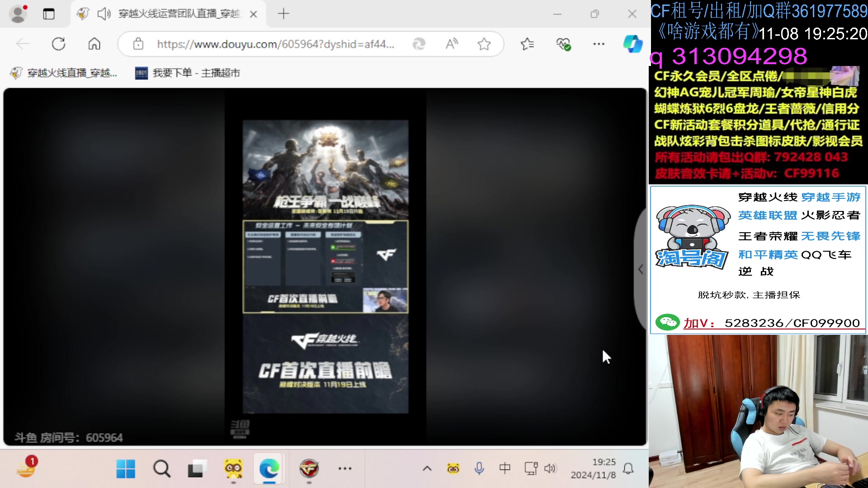Open the taskbar widget with notification badge

pos(27,468)
